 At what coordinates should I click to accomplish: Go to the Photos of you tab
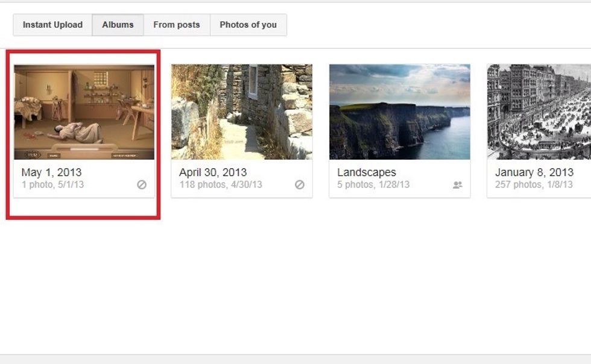[248, 25]
